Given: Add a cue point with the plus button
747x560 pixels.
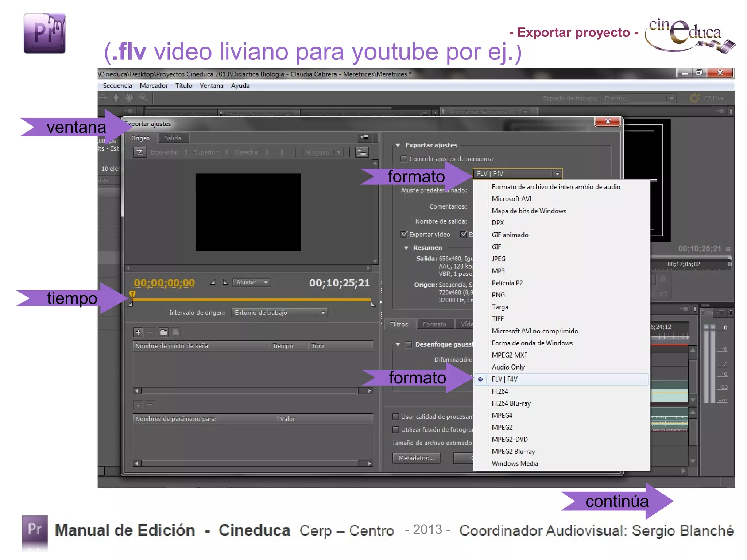Looking at the screenshot, I should click(138, 332).
